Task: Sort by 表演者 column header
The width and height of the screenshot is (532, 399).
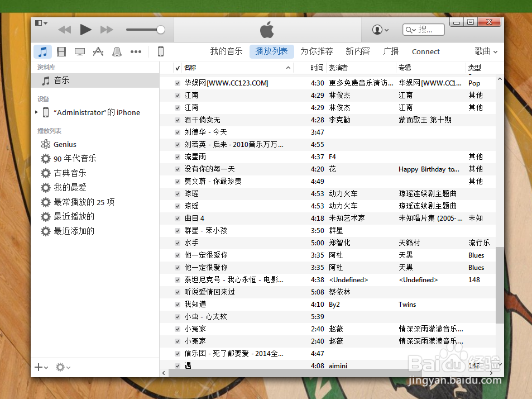Action: click(x=361, y=68)
